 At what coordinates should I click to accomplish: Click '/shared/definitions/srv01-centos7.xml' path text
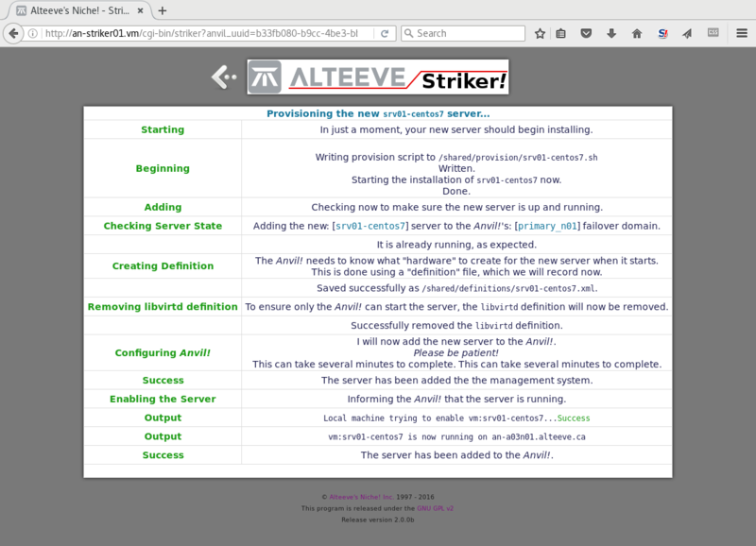point(508,289)
